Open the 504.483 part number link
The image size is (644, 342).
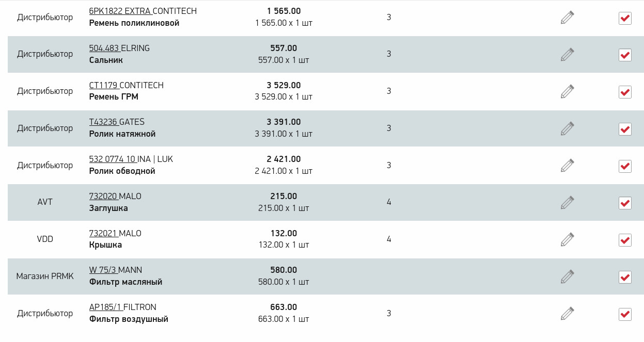coord(104,48)
